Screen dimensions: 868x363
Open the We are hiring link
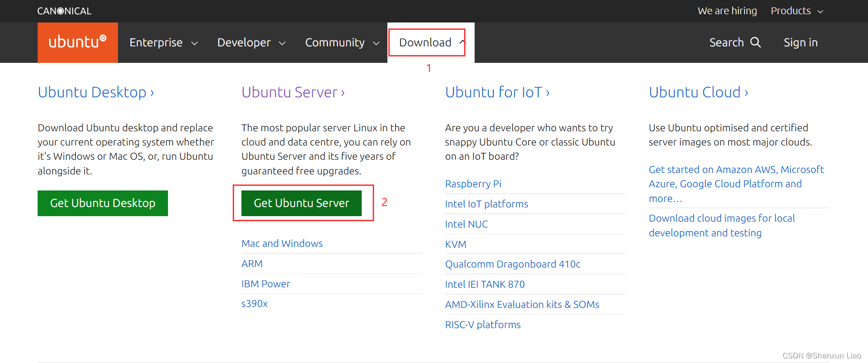point(727,11)
